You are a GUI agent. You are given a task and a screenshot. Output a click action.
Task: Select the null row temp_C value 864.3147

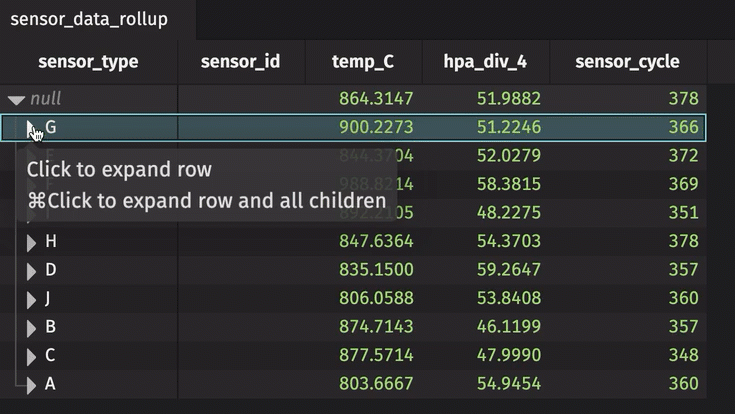coord(376,98)
